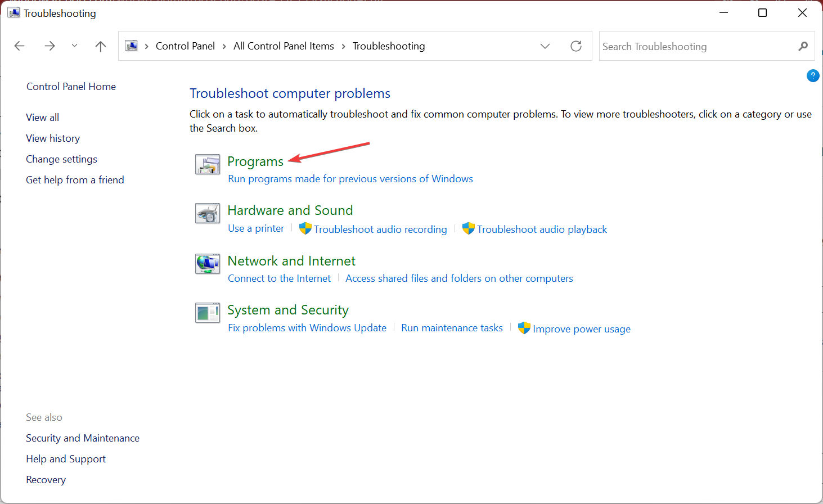Screen dimensions: 823x504
Task: Click Get help from a friend
Action: (x=75, y=180)
